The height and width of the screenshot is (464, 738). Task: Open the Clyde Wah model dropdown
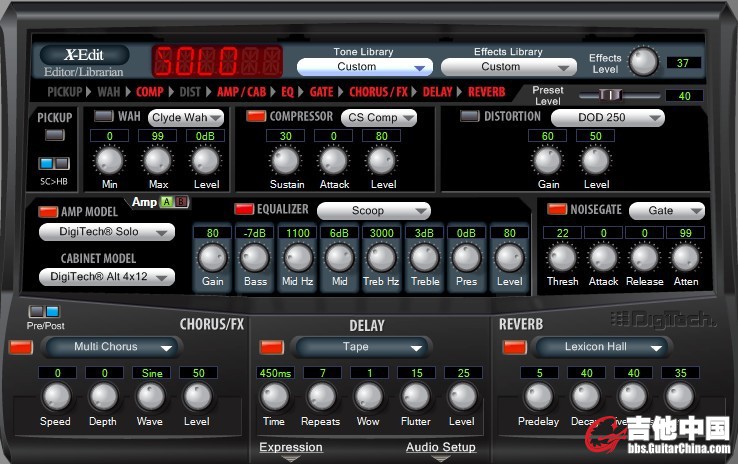(x=186, y=118)
